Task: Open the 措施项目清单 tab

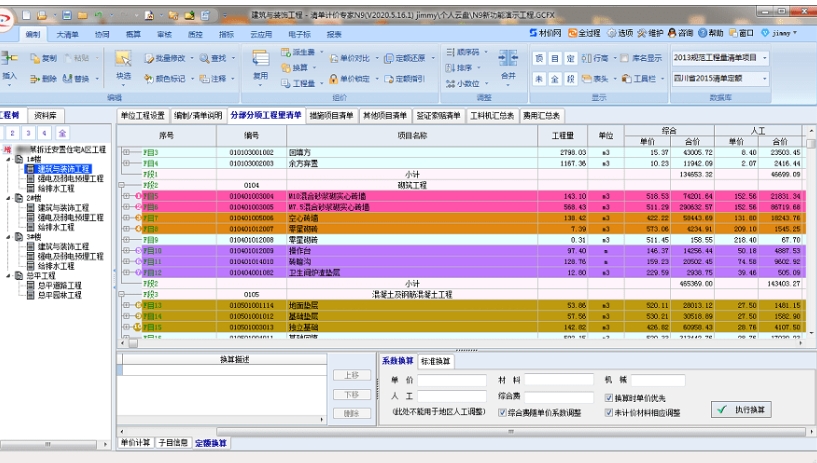Action: click(x=331, y=116)
